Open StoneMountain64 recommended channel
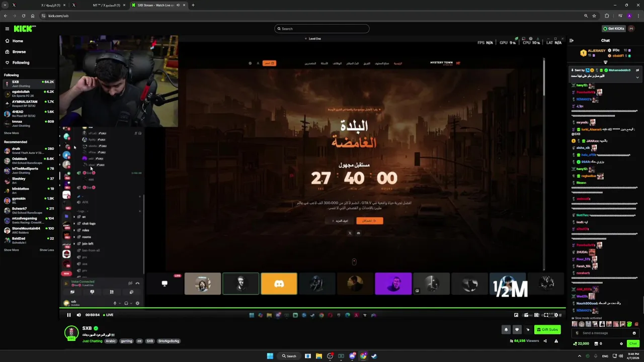Screen dimensions: 644x362 click(29, 230)
